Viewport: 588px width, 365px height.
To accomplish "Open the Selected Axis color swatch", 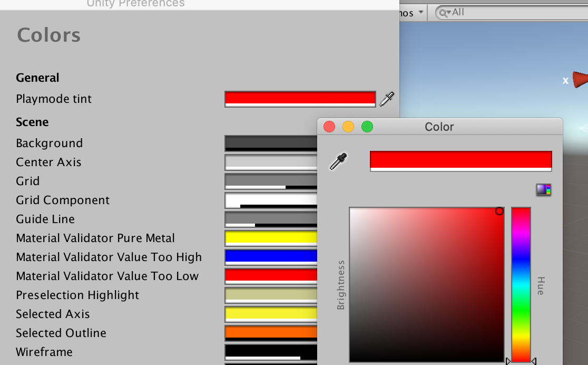I will tap(271, 314).
